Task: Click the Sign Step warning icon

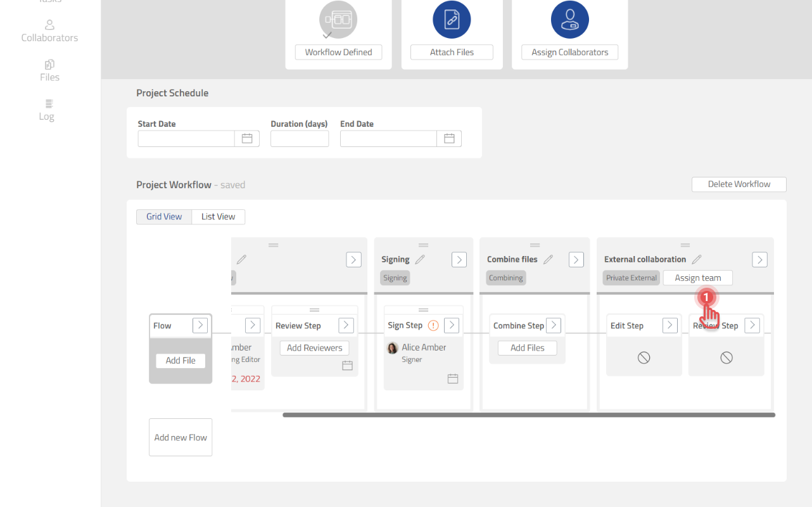Action: click(x=433, y=326)
